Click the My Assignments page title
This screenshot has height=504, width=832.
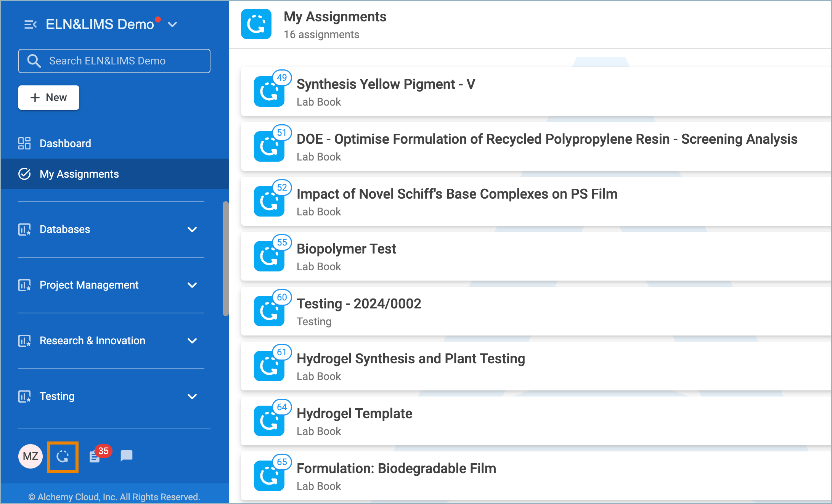pos(335,17)
